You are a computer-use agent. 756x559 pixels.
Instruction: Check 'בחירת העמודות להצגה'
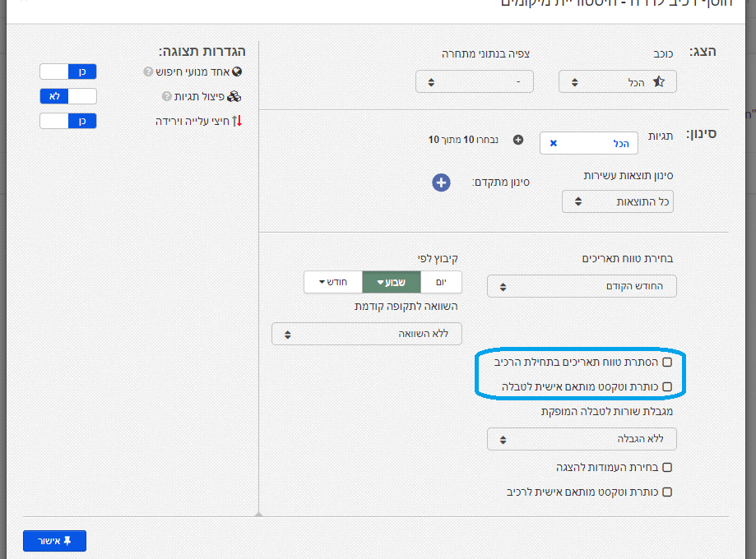(x=667, y=467)
